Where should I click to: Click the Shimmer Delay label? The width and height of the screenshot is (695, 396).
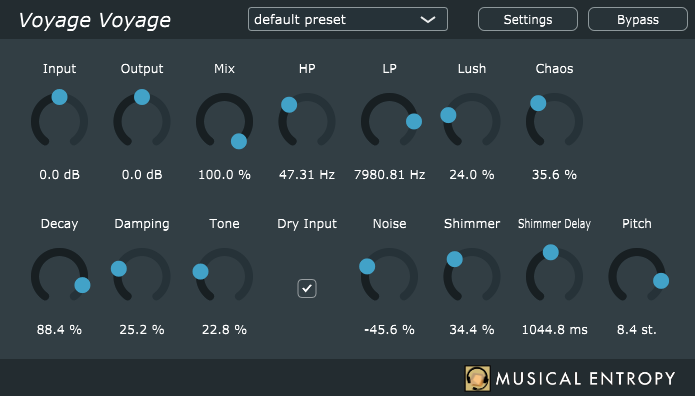point(554,224)
